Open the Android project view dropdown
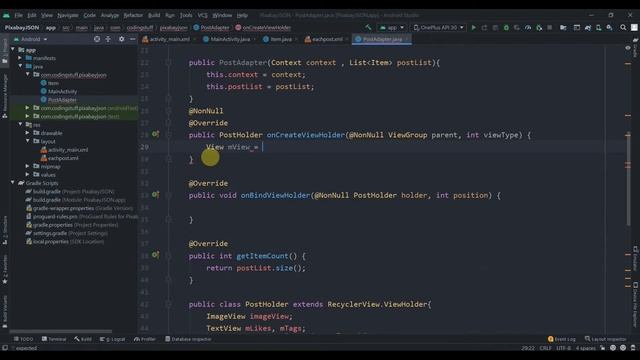640x360 pixels. (31, 39)
